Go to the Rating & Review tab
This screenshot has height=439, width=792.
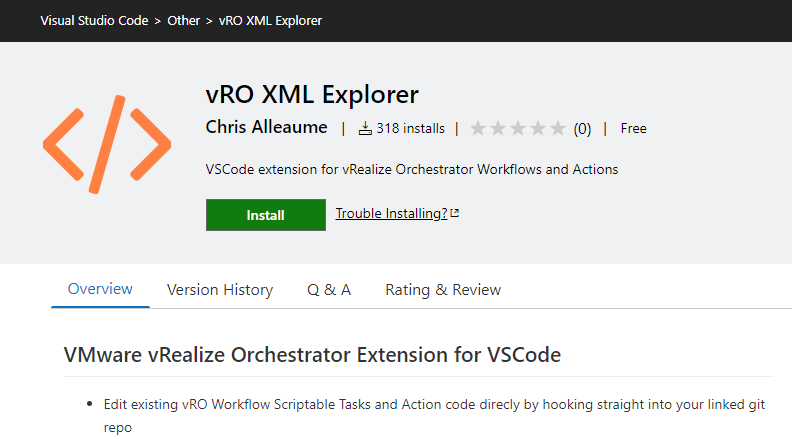(443, 290)
